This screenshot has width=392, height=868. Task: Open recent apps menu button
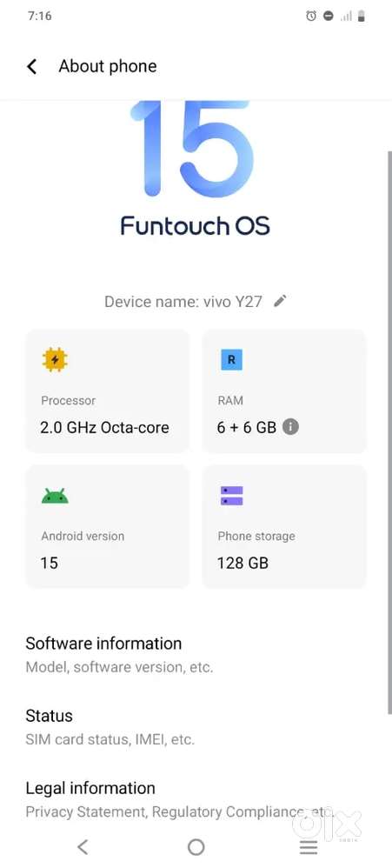pos(309,847)
